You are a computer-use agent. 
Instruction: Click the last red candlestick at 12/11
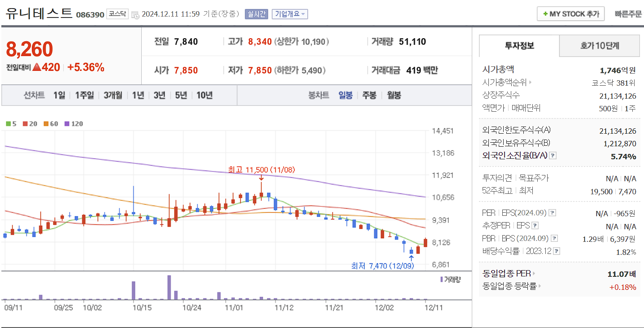point(425,243)
